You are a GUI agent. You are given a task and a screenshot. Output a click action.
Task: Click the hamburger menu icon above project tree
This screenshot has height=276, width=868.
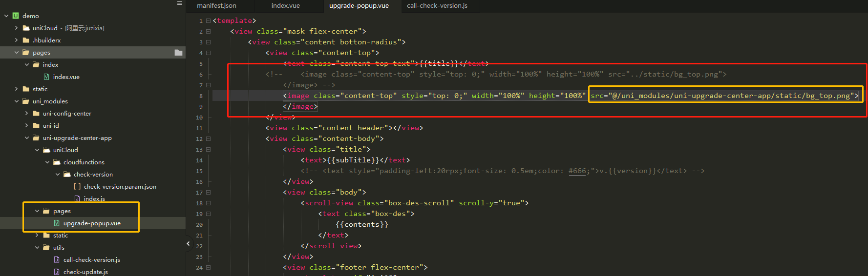(x=180, y=3)
